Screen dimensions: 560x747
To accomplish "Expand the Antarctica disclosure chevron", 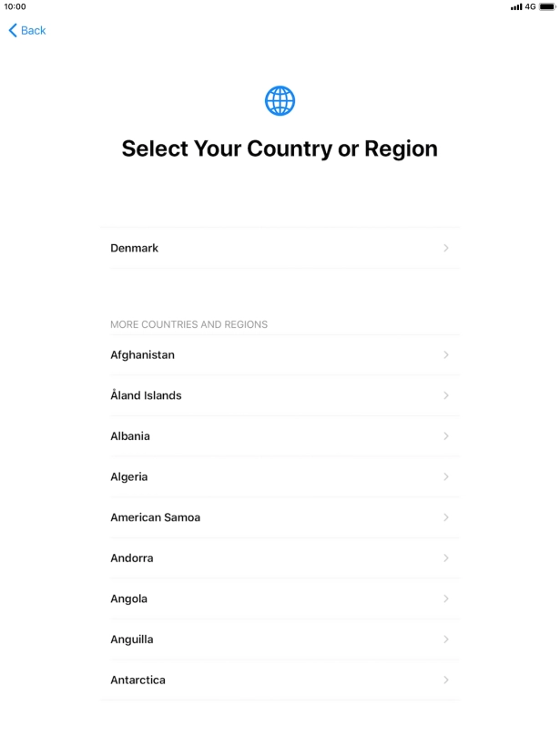I will (446, 680).
